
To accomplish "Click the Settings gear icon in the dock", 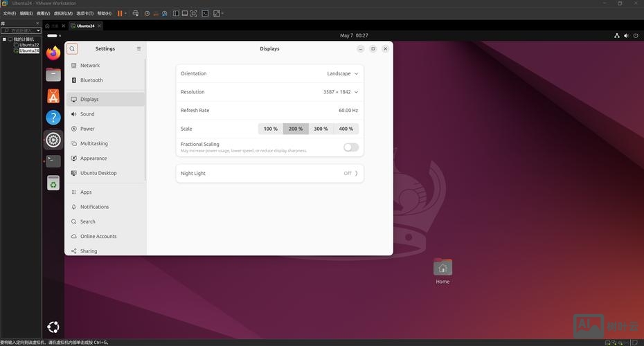I will [x=53, y=140].
